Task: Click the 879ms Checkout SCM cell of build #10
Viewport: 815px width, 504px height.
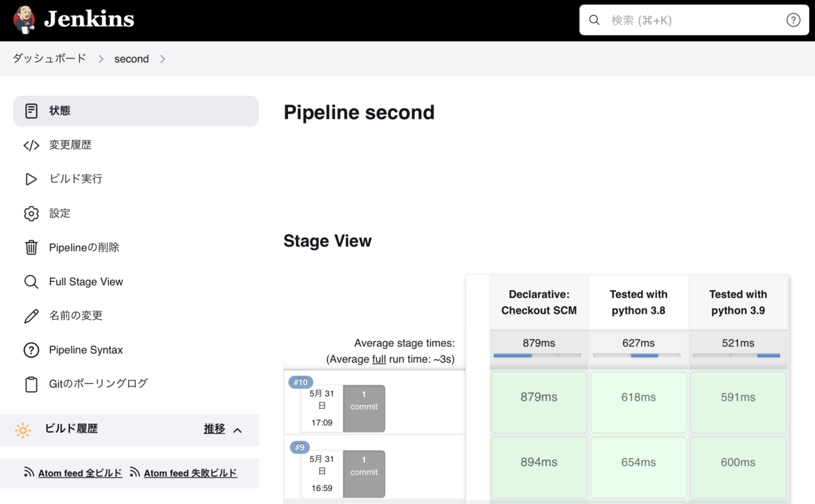Action: [539, 402]
